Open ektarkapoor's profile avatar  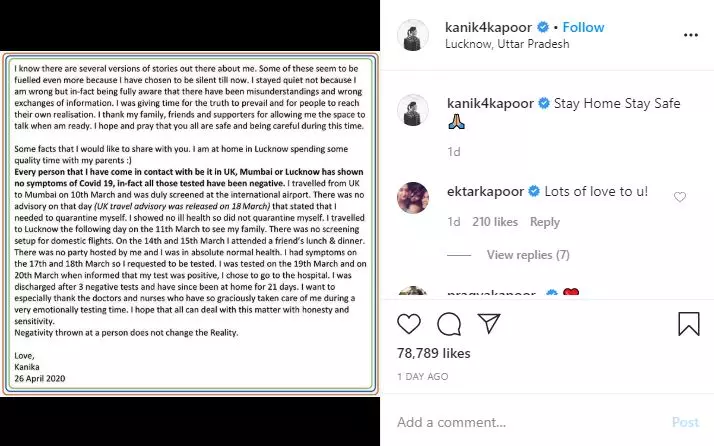click(x=413, y=197)
